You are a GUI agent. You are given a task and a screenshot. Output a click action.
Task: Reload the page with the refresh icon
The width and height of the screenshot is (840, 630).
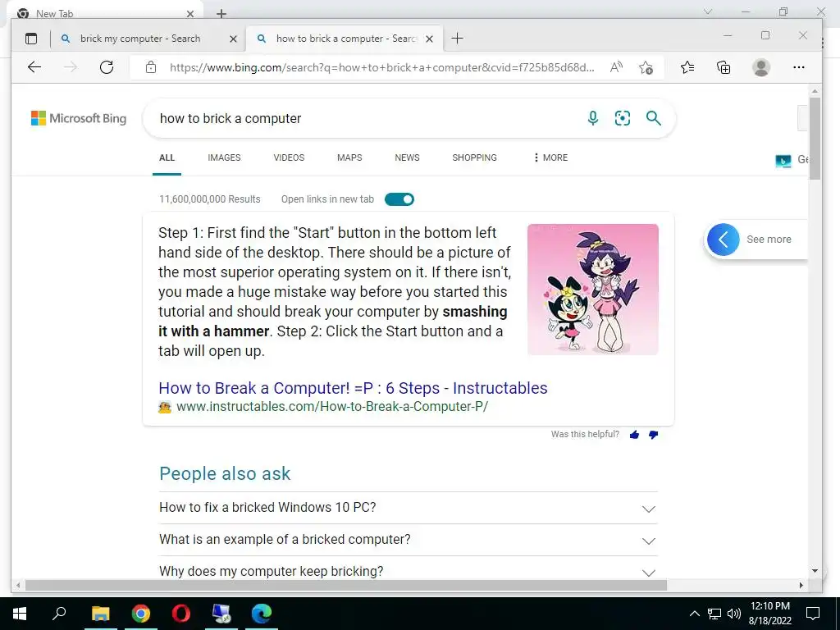(x=107, y=67)
